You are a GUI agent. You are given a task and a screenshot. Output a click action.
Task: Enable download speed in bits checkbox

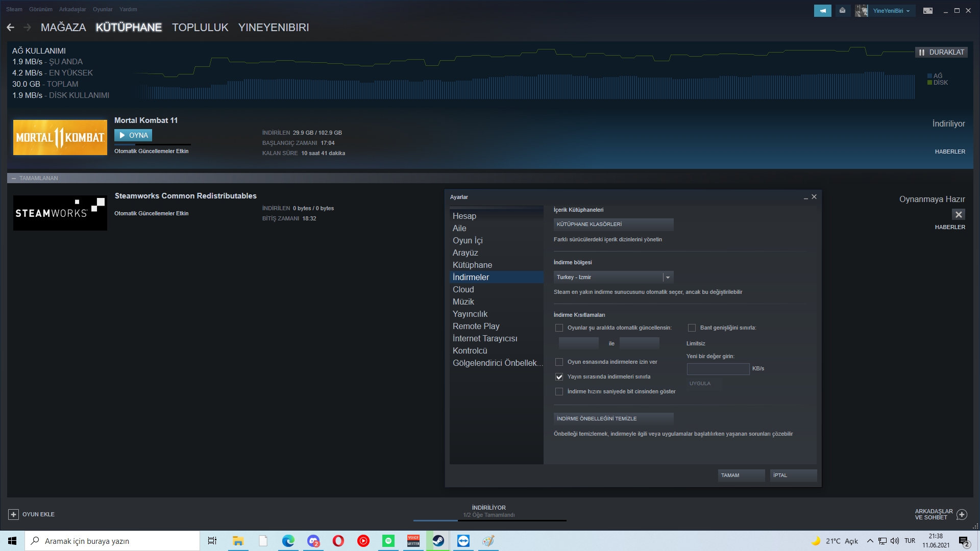[559, 391]
